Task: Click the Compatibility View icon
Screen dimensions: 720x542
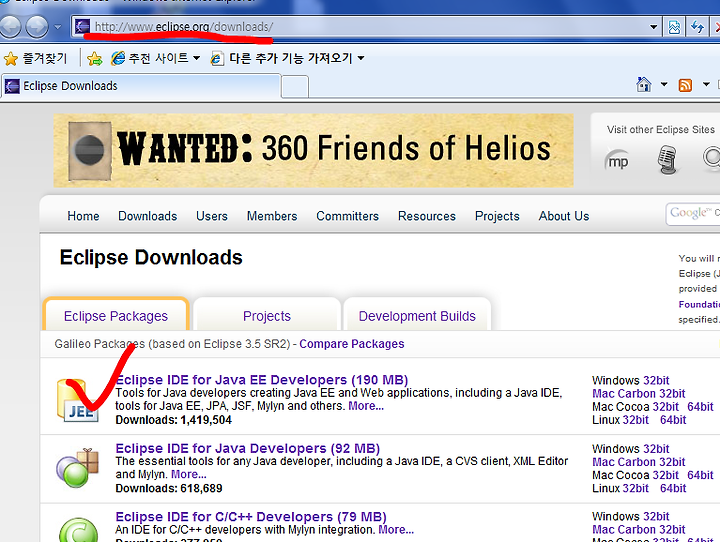Action: (674, 27)
